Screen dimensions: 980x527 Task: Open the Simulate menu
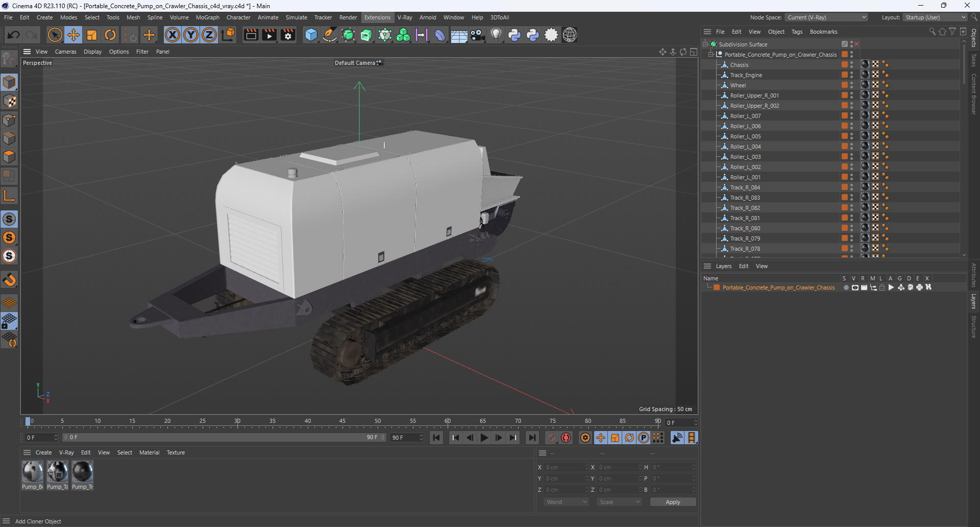point(296,17)
